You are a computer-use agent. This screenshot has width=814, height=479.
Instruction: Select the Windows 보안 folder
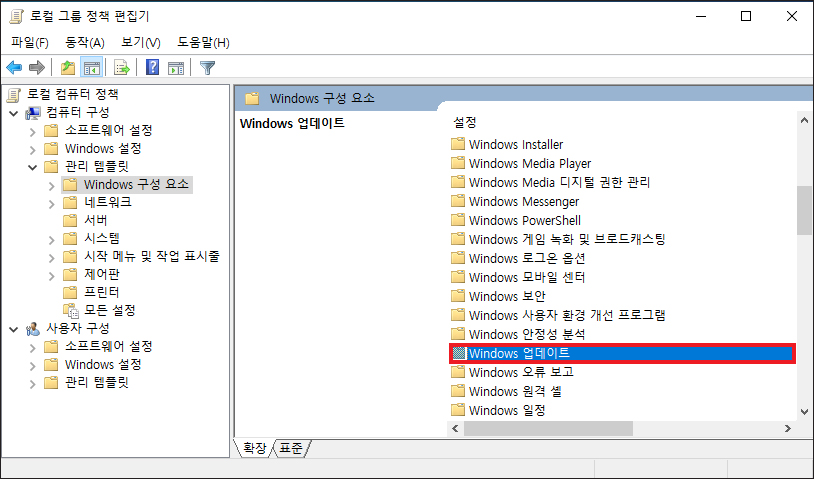point(507,296)
